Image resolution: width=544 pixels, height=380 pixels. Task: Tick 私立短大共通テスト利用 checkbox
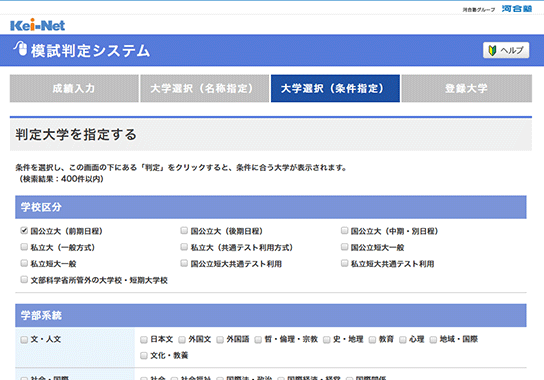tap(345, 263)
